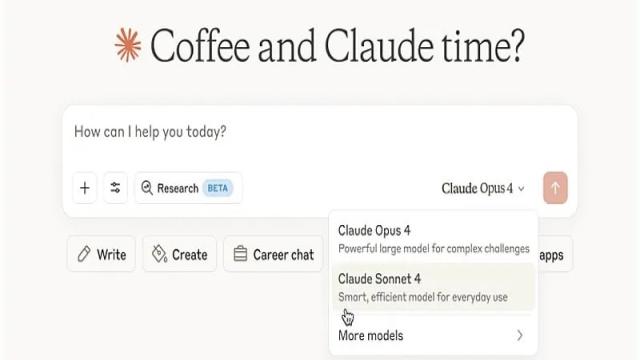
Task: Click the partially hidden apps button
Action: pos(556,254)
